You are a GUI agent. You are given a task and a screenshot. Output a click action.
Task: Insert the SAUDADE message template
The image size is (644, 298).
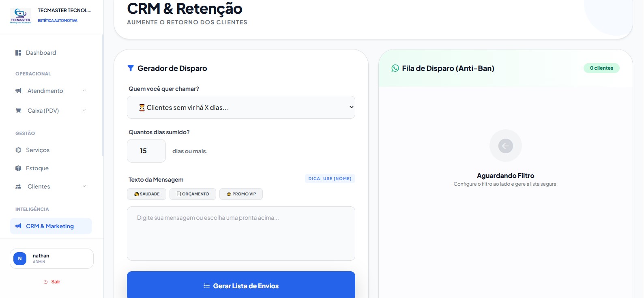146,194
